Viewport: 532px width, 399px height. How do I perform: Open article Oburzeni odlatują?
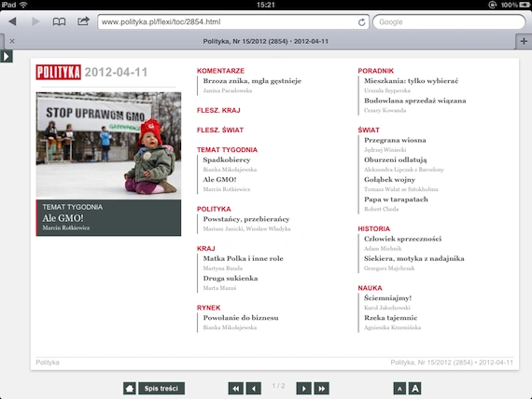396,160
